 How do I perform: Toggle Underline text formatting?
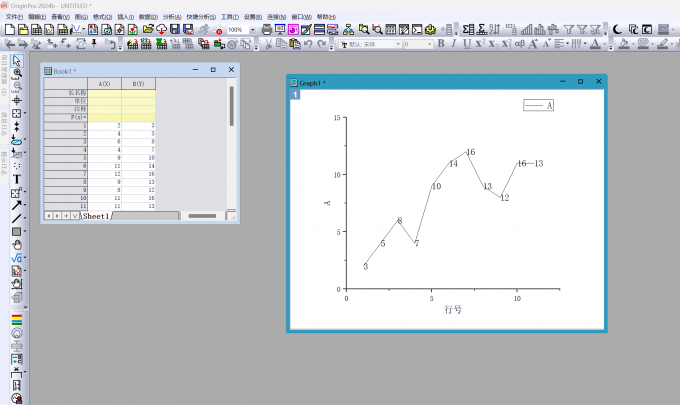tap(467, 44)
